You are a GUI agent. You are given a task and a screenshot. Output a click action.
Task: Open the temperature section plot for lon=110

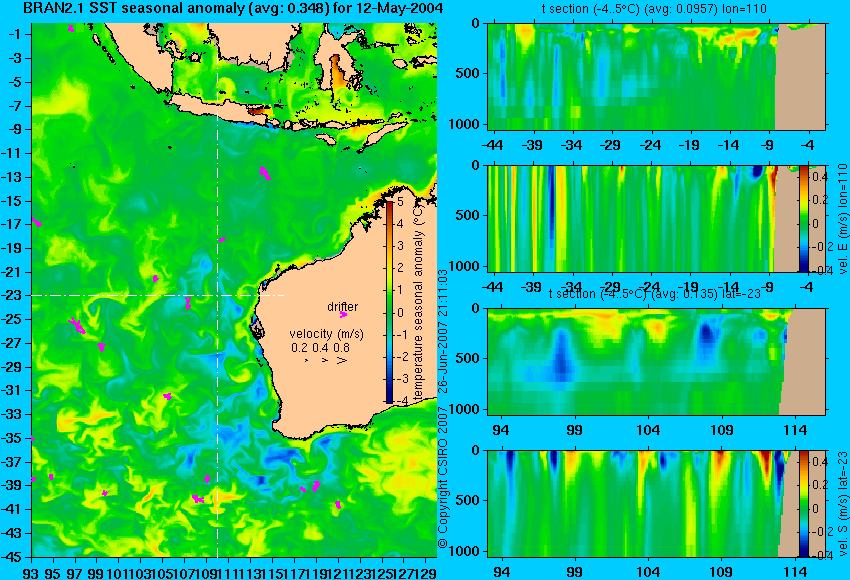point(656,76)
